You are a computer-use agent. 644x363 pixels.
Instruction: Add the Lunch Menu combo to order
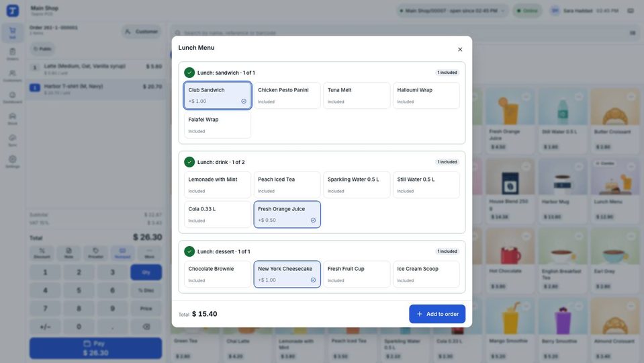(437, 314)
